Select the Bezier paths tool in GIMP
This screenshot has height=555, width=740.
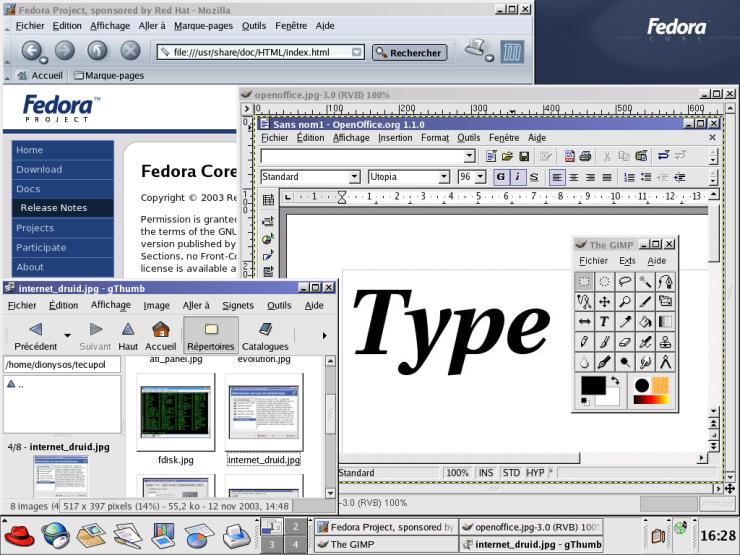pyautogui.click(x=665, y=282)
